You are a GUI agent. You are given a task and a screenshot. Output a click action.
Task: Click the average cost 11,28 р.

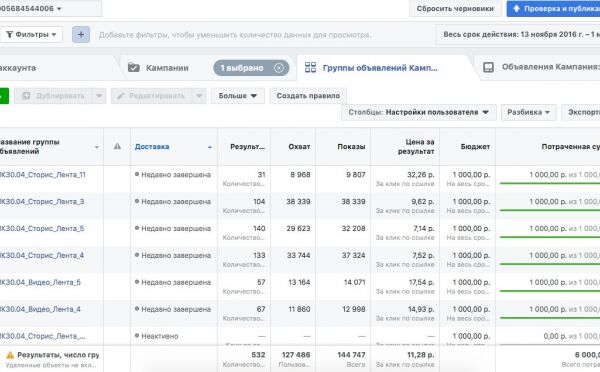pyautogui.click(x=421, y=355)
